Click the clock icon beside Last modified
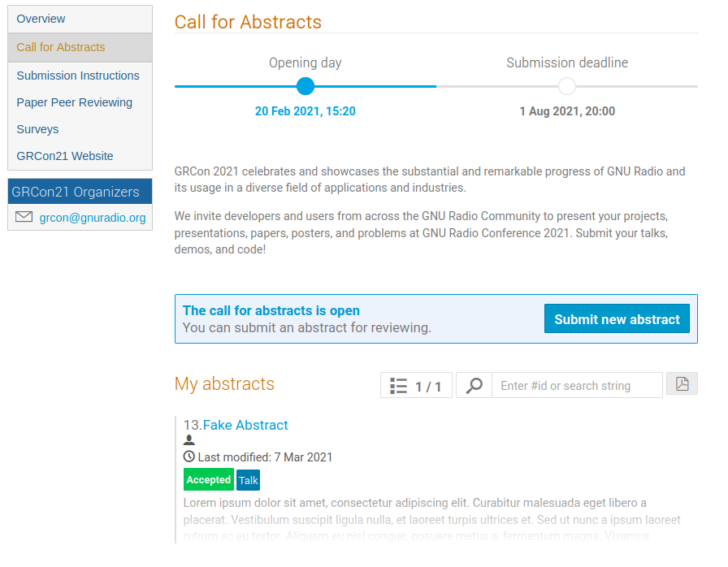The height and width of the screenshot is (567, 728). pos(189,457)
